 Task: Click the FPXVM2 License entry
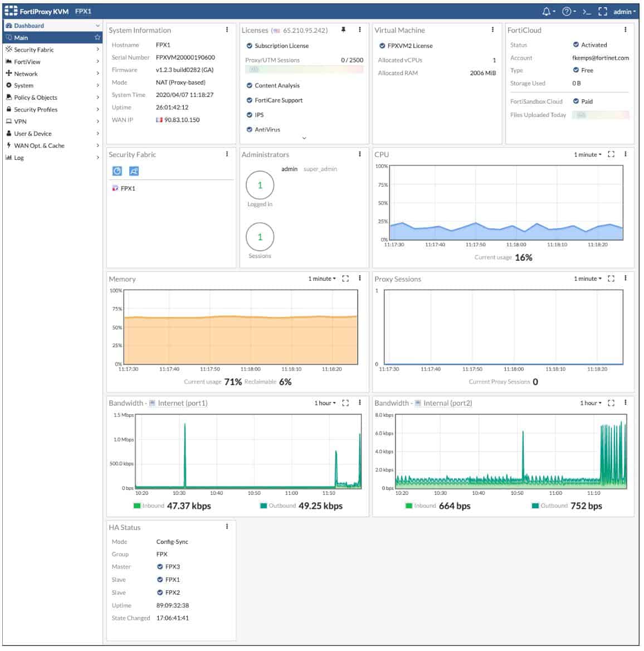pos(406,46)
